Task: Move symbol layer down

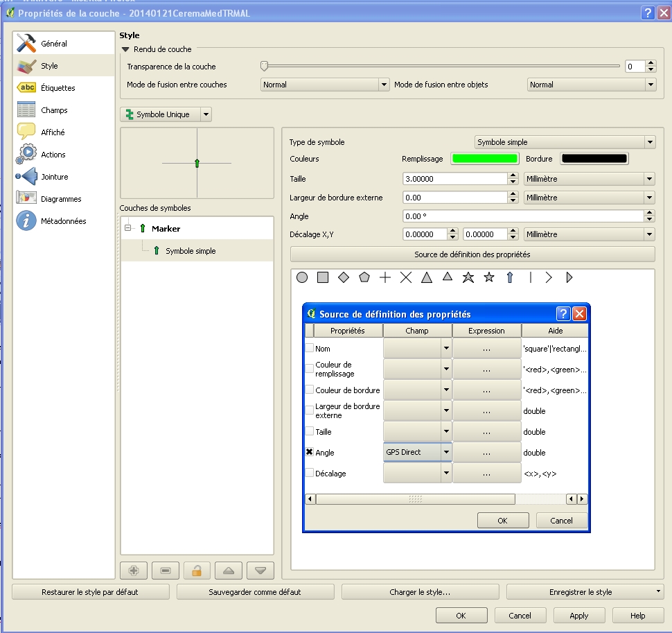Action: 260,571
